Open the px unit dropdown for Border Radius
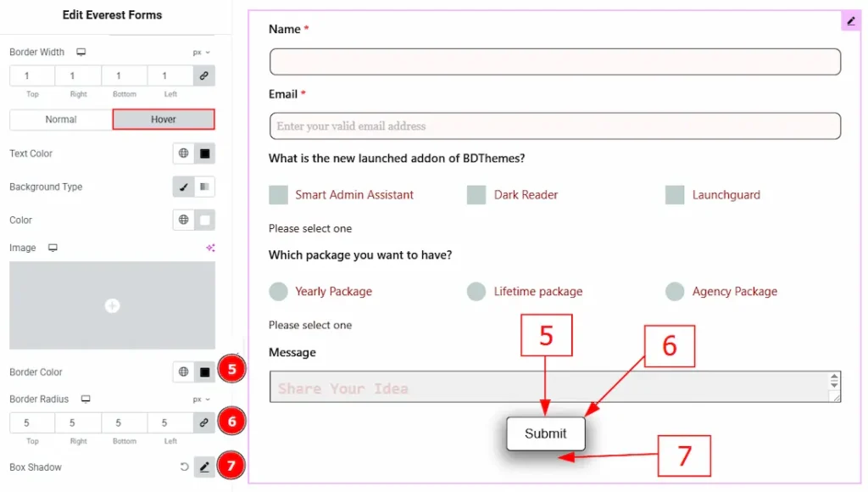Viewport: 868px width, 492px height. 202,400
